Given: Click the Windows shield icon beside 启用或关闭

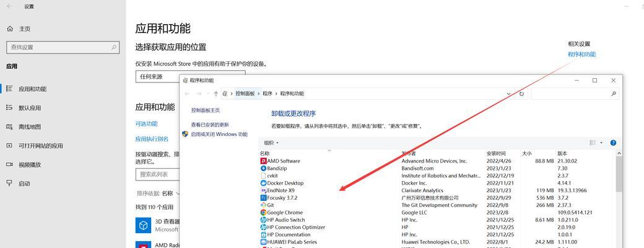Looking at the screenshot, I should [185, 134].
